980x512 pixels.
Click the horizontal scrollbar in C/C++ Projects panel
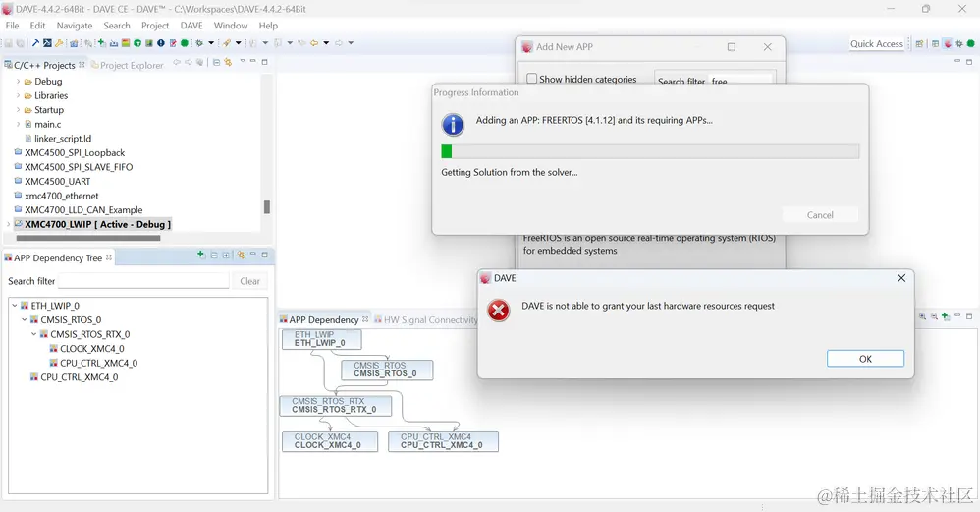[88, 238]
